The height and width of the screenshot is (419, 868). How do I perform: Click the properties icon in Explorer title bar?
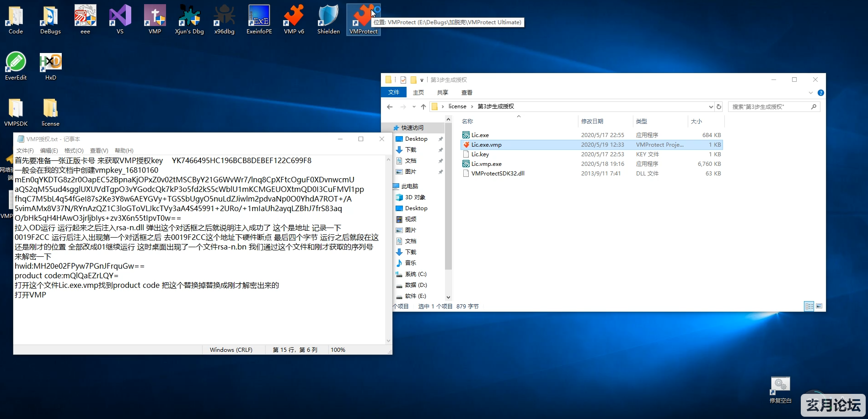pos(403,80)
